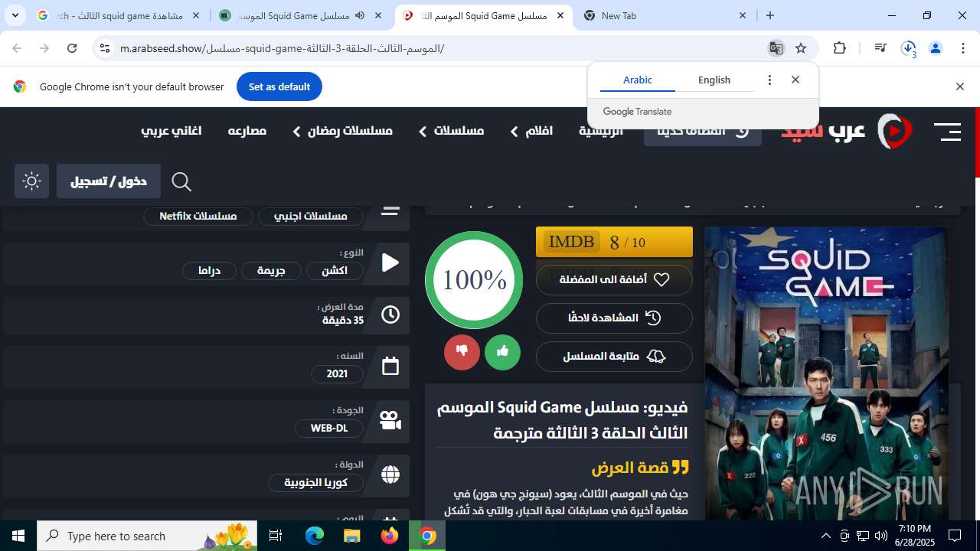Bookmark this page with the star icon
This screenshot has height=551, width=980.
tap(801, 48)
